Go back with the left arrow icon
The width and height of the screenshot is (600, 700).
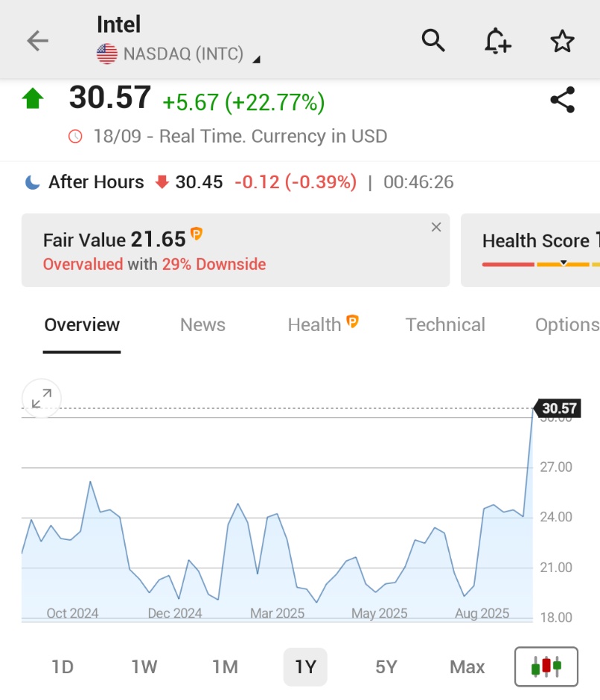tap(37, 41)
